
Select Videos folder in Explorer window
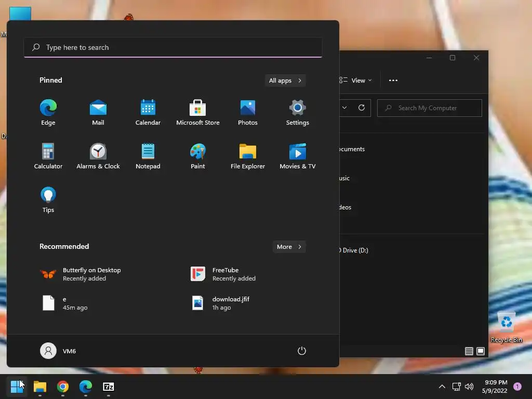(345, 207)
